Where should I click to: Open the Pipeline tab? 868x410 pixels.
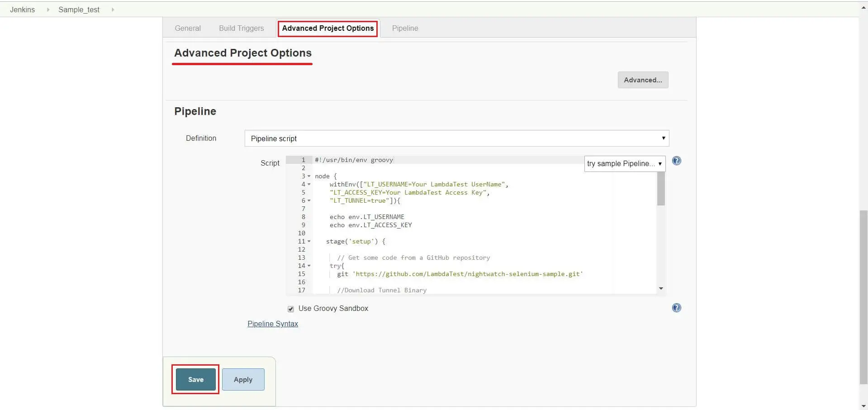(404, 28)
